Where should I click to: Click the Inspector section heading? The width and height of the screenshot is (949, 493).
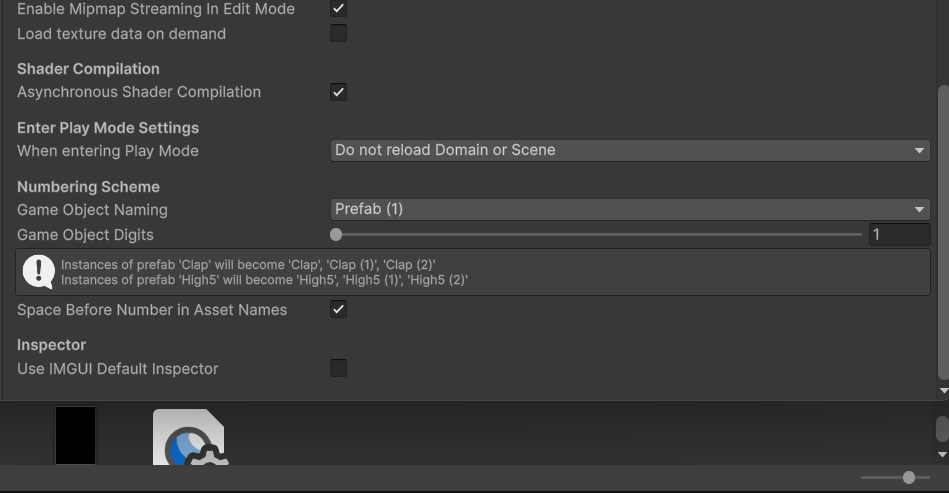[51, 345]
